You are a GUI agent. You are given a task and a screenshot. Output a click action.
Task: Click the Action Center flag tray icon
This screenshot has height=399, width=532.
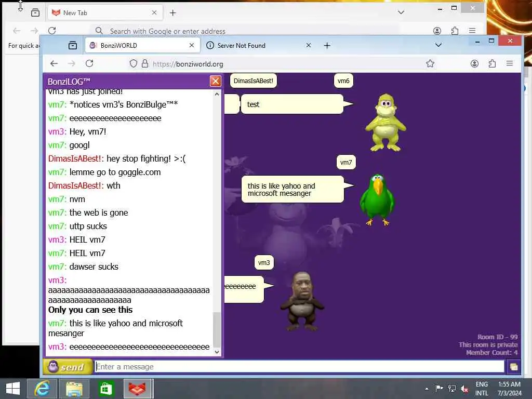[439, 389]
